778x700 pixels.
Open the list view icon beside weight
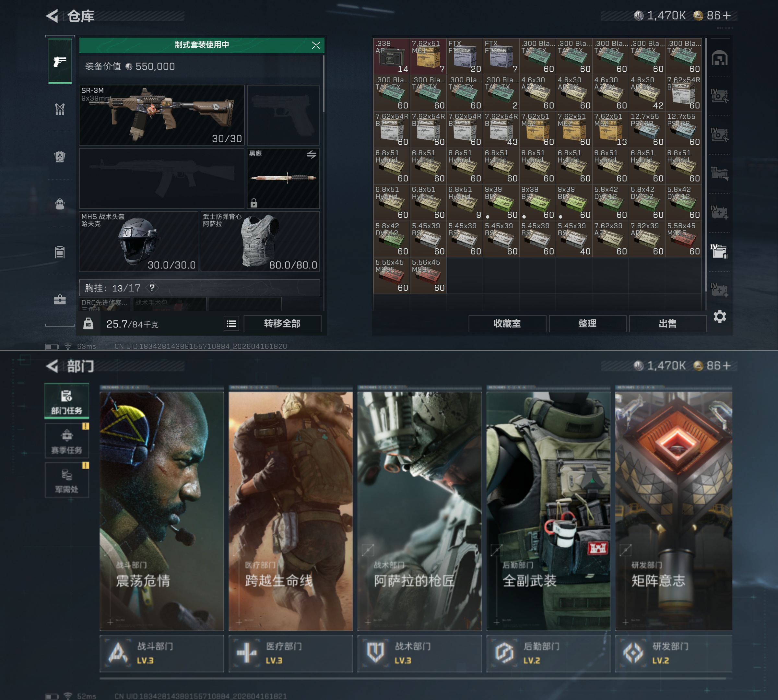[x=231, y=324]
